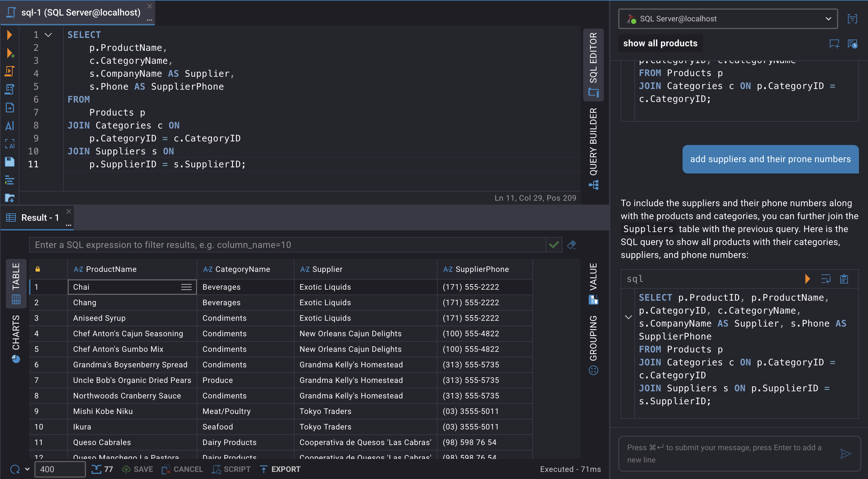Toggle the GROUPING side panel

tap(593, 344)
